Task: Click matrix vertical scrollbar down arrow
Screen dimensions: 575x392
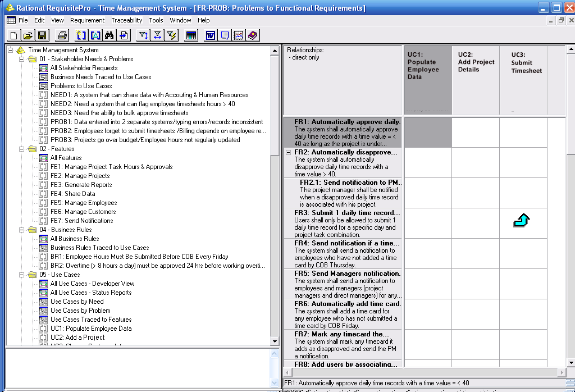Action: (571, 362)
